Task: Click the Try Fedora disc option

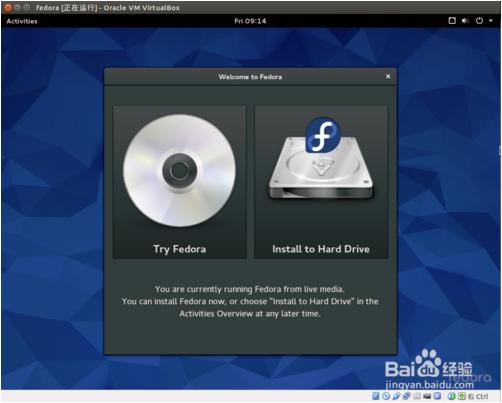Action: pyautogui.click(x=180, y=182)
